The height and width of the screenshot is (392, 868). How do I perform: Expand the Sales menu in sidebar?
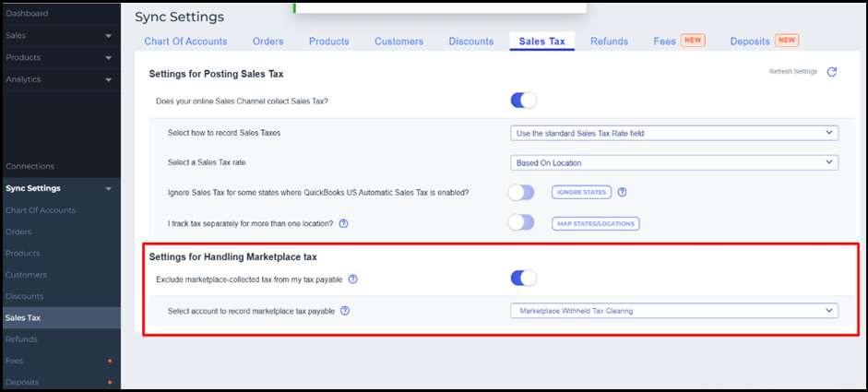coord(60,36)
